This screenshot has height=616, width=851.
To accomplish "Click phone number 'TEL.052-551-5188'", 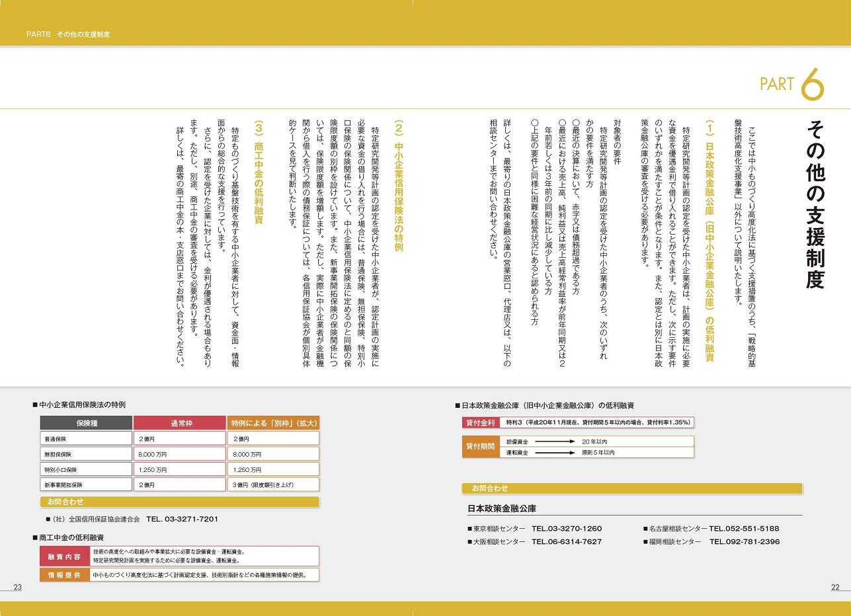I will [744, 529].
